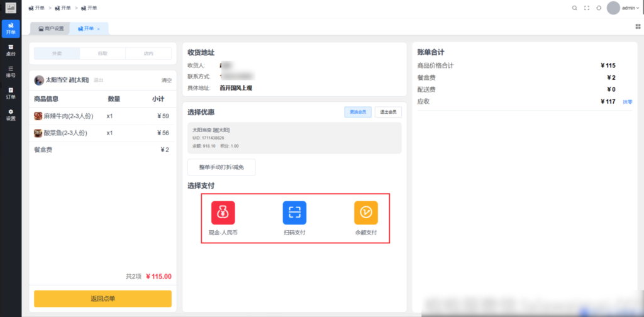Toggle fullscreen mode icon in header
This screenshot has width=644, height=317.
click(x=587, y=8)
